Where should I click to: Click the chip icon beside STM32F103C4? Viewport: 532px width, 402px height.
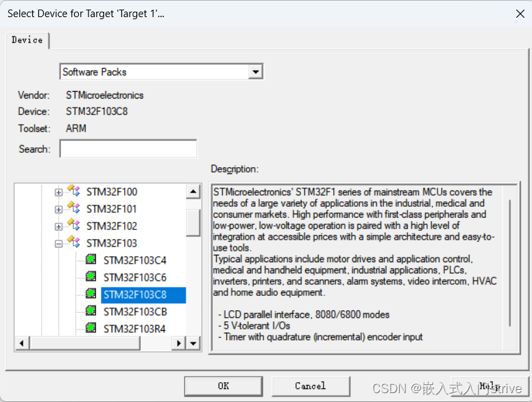point(90,260)
